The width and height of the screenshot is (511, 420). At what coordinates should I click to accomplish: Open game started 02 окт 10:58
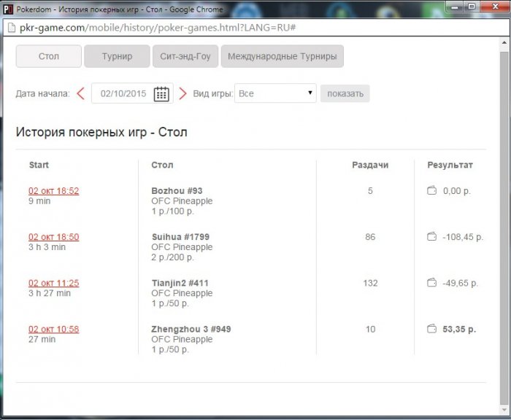[54, 329]
